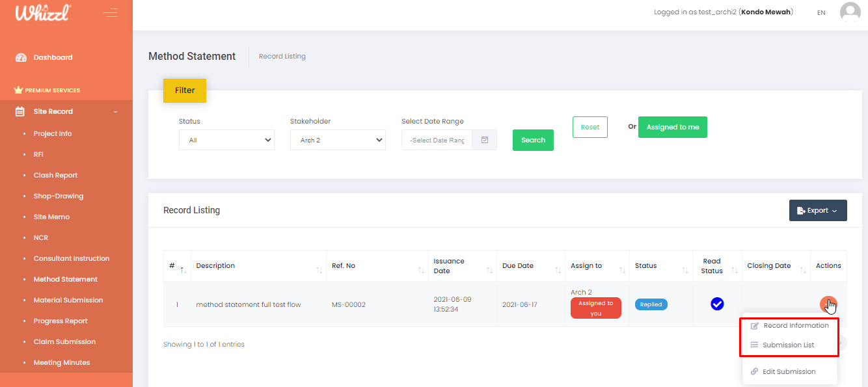Open the user profile avatar

click(850, 12)
